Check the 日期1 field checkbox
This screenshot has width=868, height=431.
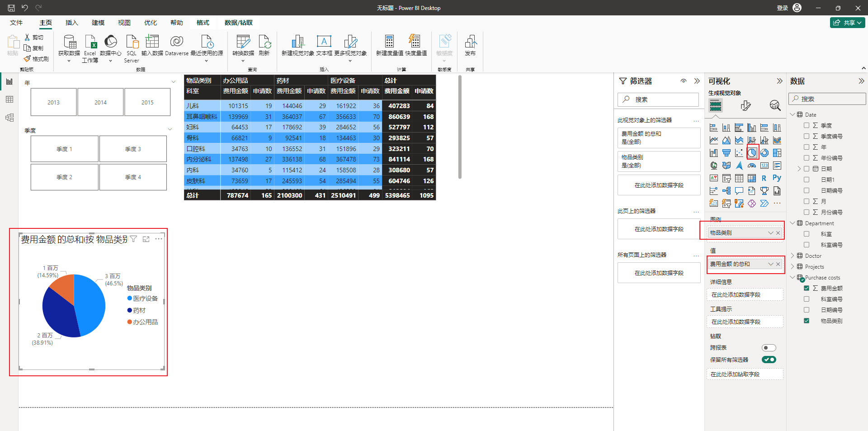pos(807,180)
